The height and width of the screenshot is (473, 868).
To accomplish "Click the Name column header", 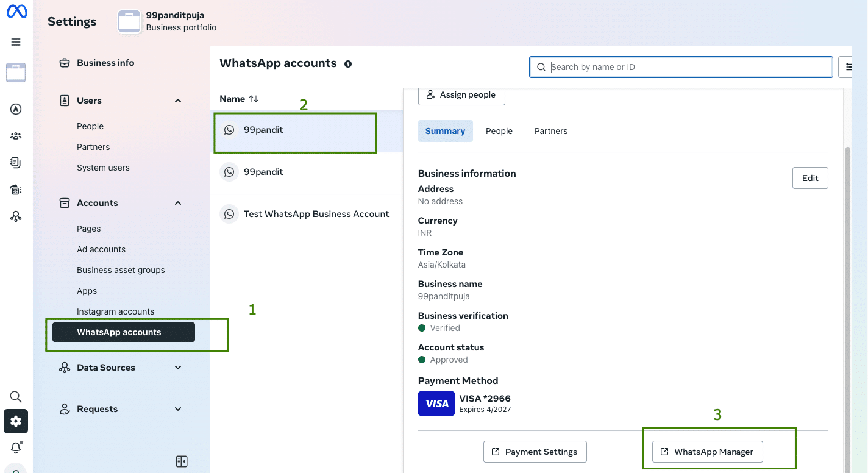I will 232,99.
